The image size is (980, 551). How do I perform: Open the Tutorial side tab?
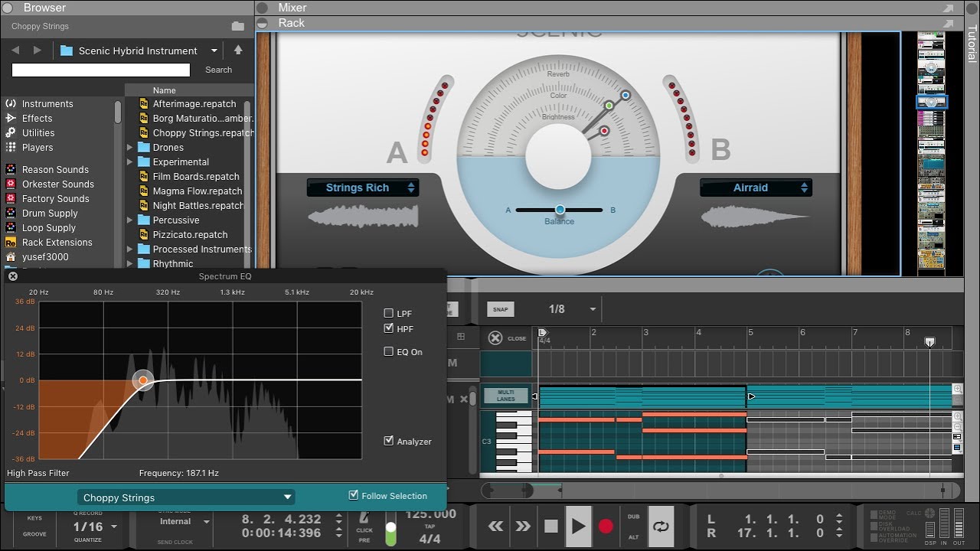coord(972,44)
